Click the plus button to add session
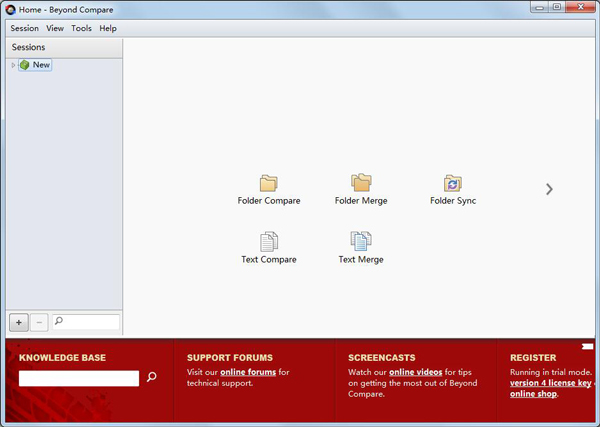 [19, 322]
